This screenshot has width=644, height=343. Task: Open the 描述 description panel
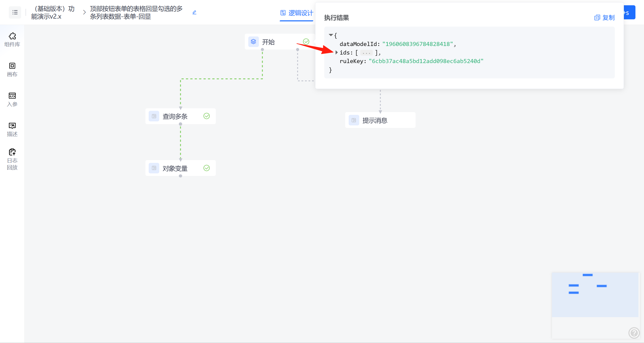12,129
